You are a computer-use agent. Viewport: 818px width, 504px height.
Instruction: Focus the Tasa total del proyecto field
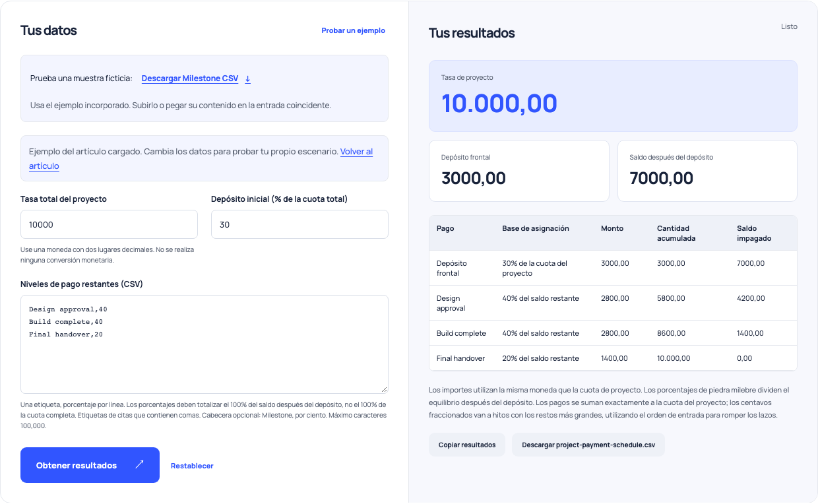click(x=109, y=224)
